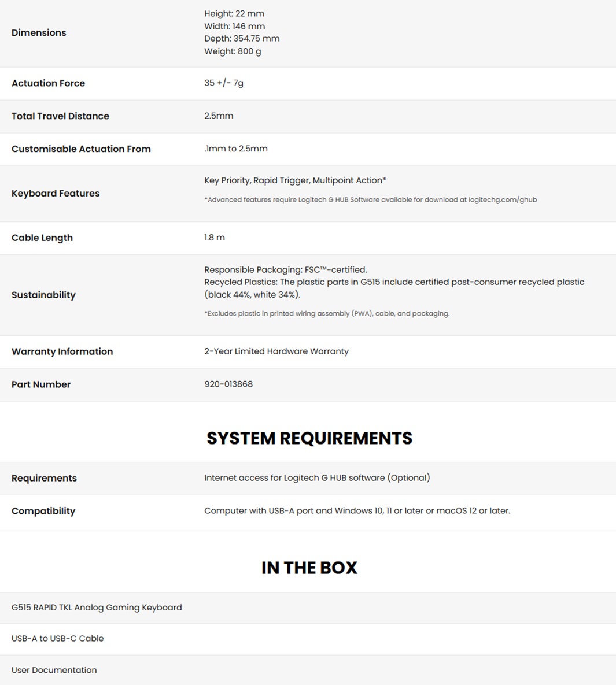
Task: Select the G515 RAPID TKL Analog Gaming Keyboard item
Action: (x=97, y=608)
